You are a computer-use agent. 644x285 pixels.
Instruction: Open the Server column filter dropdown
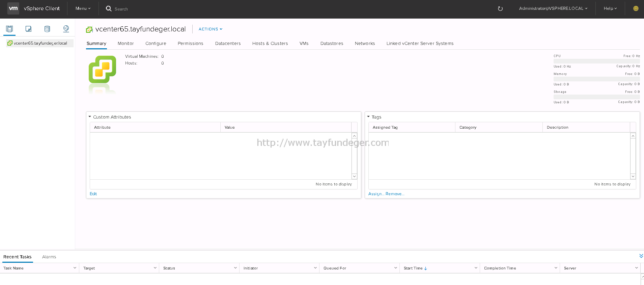tap(637, 268)
